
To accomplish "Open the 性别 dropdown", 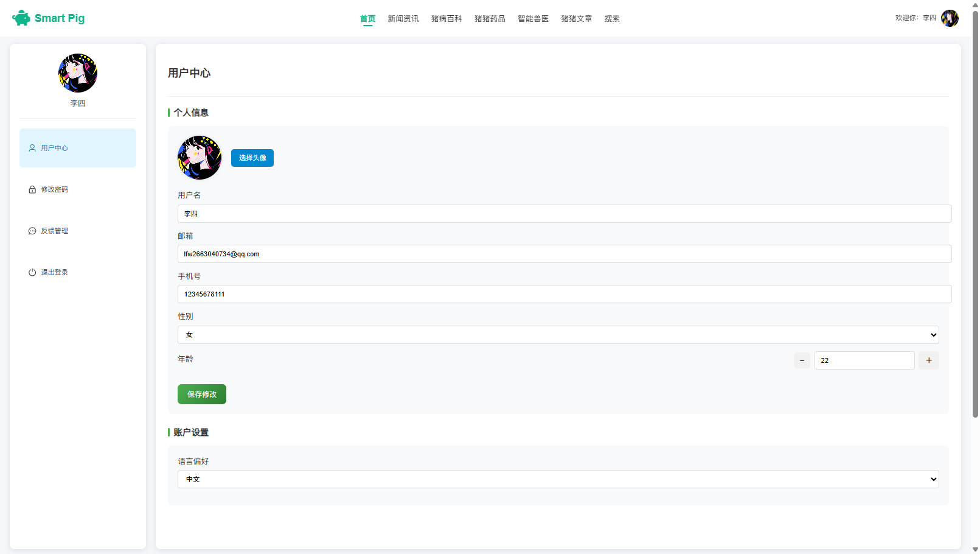I will coord(558,335).
